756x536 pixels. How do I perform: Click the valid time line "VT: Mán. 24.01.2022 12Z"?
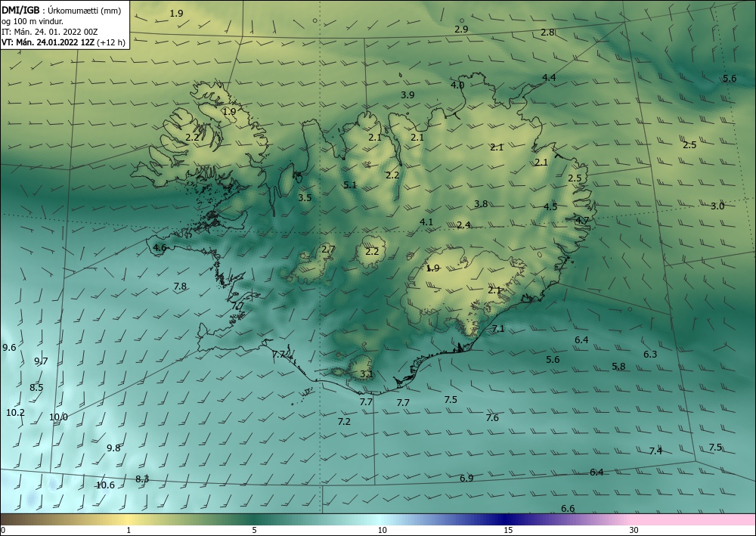(x=48, y=42)
